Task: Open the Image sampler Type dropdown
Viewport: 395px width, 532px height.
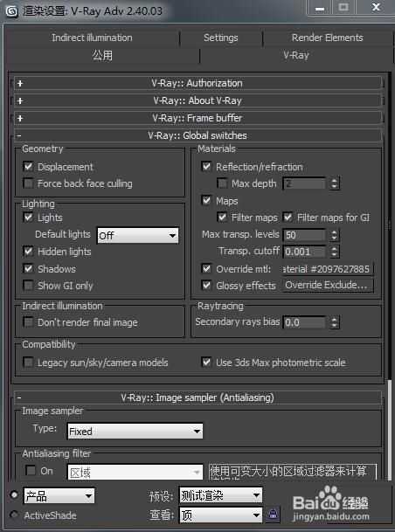Action: [x=135, y=432]
